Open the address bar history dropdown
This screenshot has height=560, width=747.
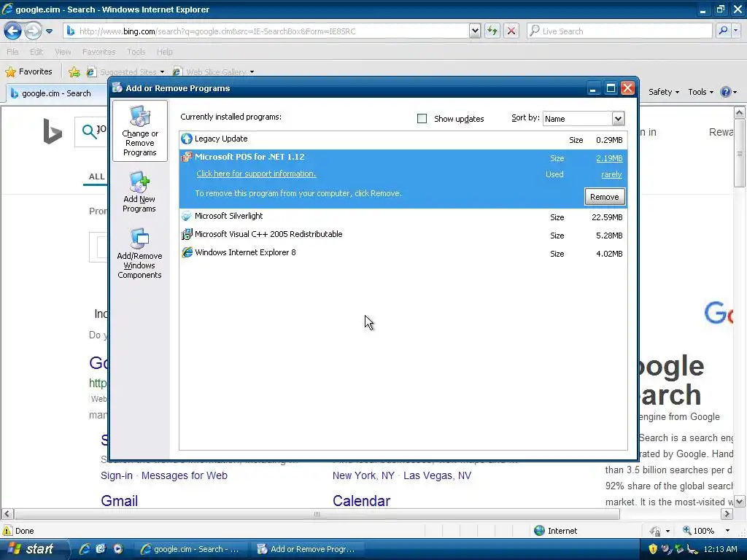tap(475, 31)
